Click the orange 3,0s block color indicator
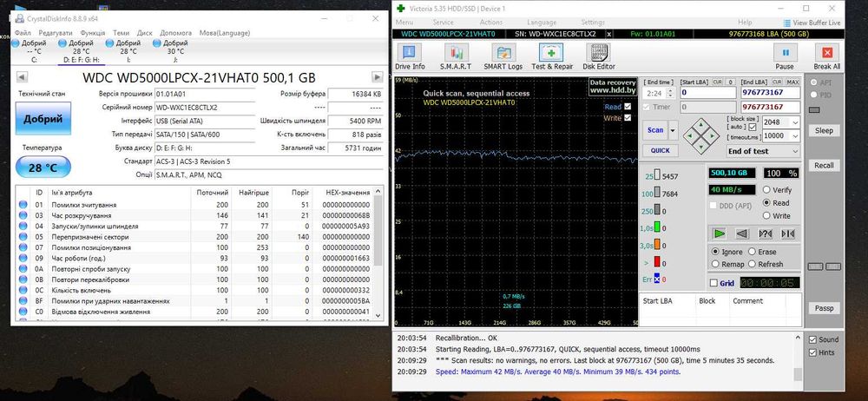 pyautogui.click(x=657, y=245)
